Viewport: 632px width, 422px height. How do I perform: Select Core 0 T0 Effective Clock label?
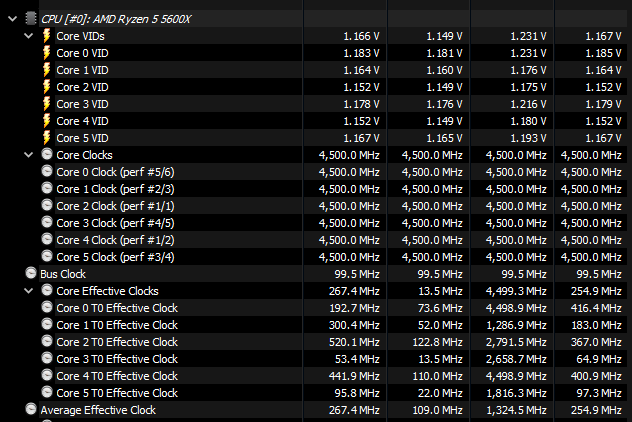pyautogui.click(x=117, y=308)
